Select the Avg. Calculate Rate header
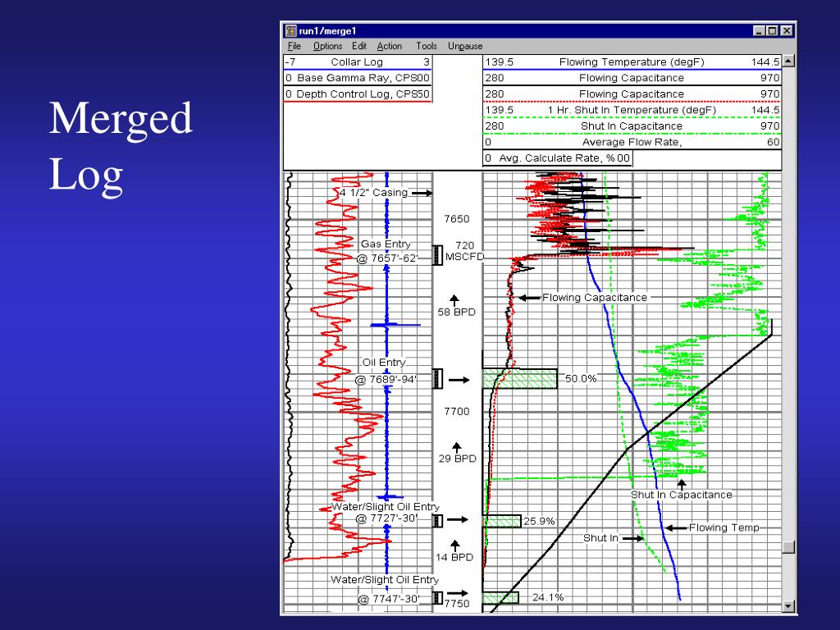Image resolution: width=840 pixels, height=630 pixels. (558, 158)
